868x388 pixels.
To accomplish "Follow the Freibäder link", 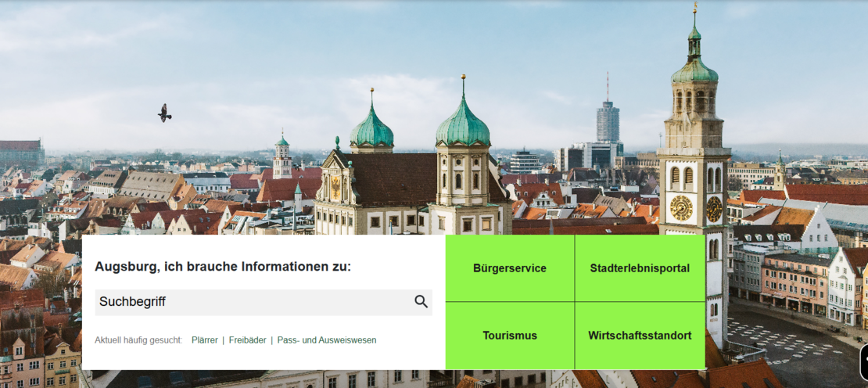I will [x=247, y=340].
